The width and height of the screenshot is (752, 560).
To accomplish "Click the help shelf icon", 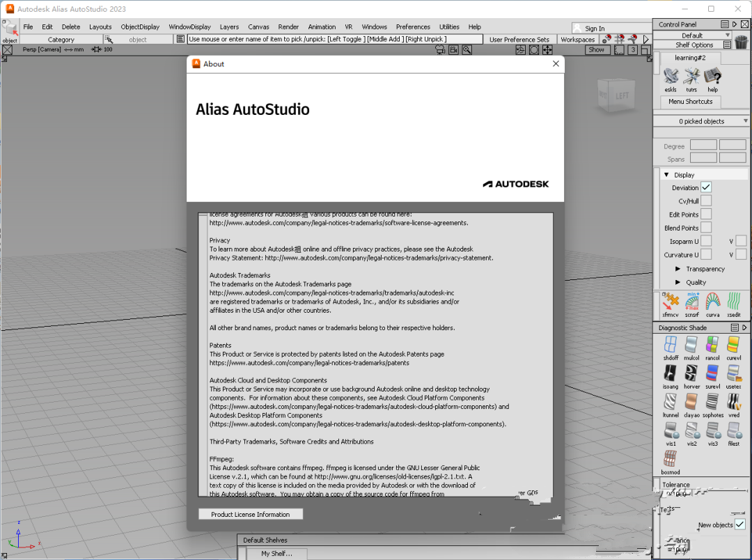I will (x=713, y=77).
